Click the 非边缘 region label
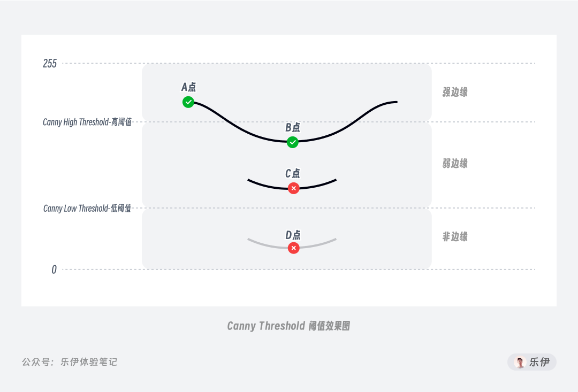 (455, 236)
